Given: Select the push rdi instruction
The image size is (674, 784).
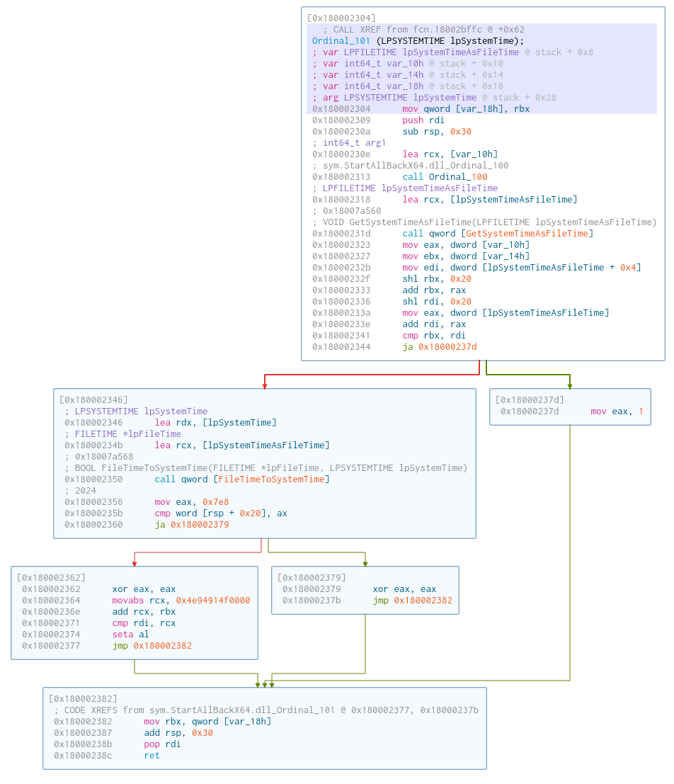Looking at the screenshot, I should click(423, 120).
